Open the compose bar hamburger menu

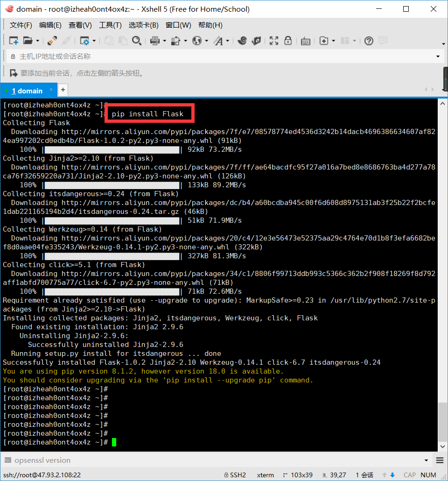point(440,460)
